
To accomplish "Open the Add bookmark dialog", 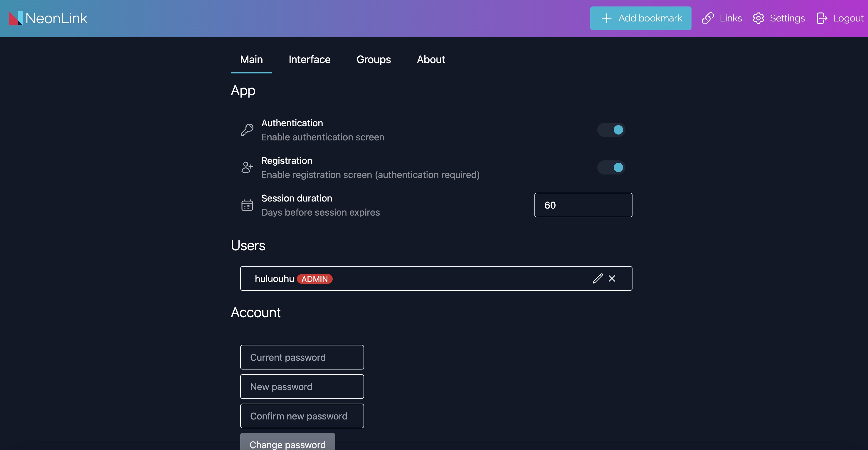I will tap(640, 18).
